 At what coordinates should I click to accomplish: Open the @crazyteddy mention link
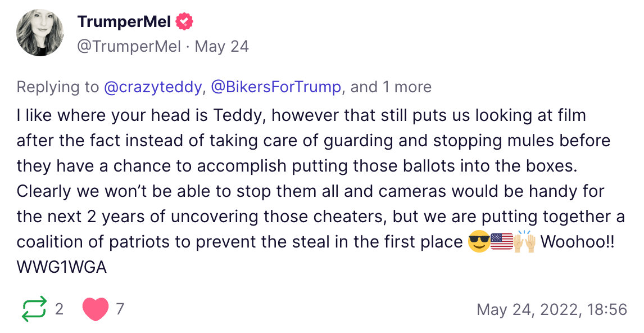point(153,87)
